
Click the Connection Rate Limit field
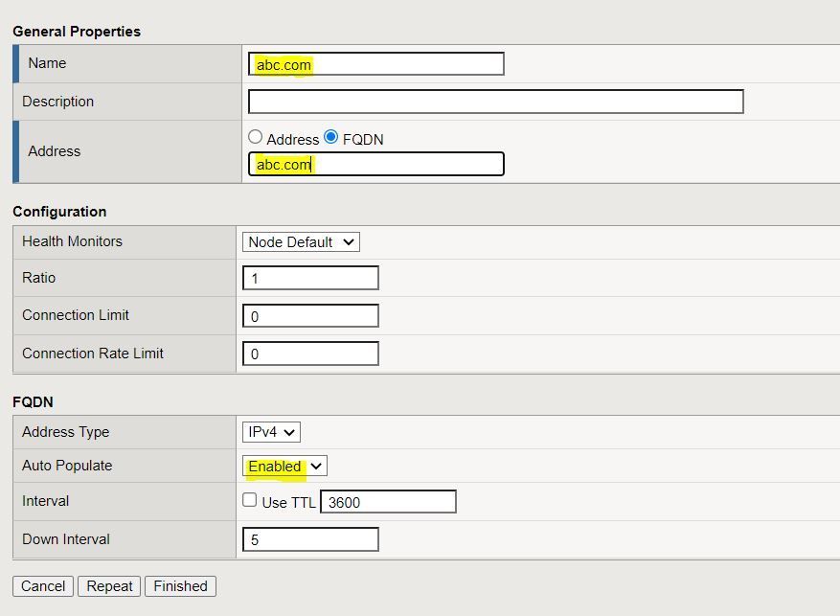coord(310,354)
